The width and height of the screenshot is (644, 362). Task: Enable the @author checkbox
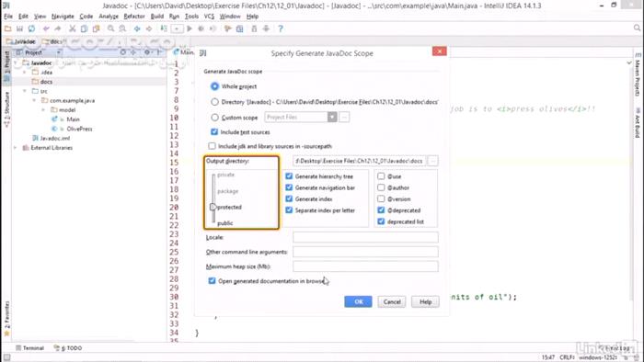point(381,187)
